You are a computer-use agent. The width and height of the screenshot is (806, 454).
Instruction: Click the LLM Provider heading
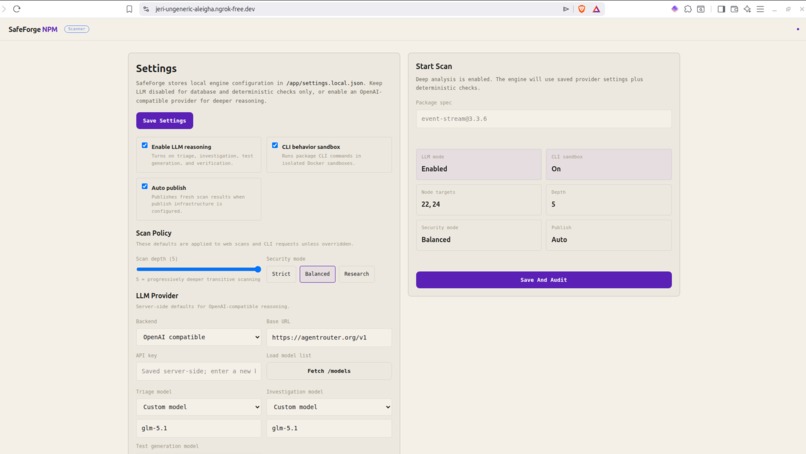click(x=157, y=296)
